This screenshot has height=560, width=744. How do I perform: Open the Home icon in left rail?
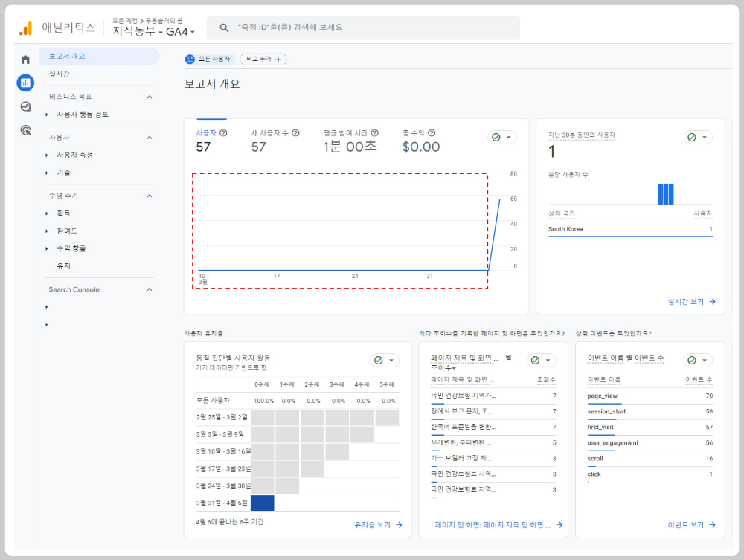click(25, 59)
